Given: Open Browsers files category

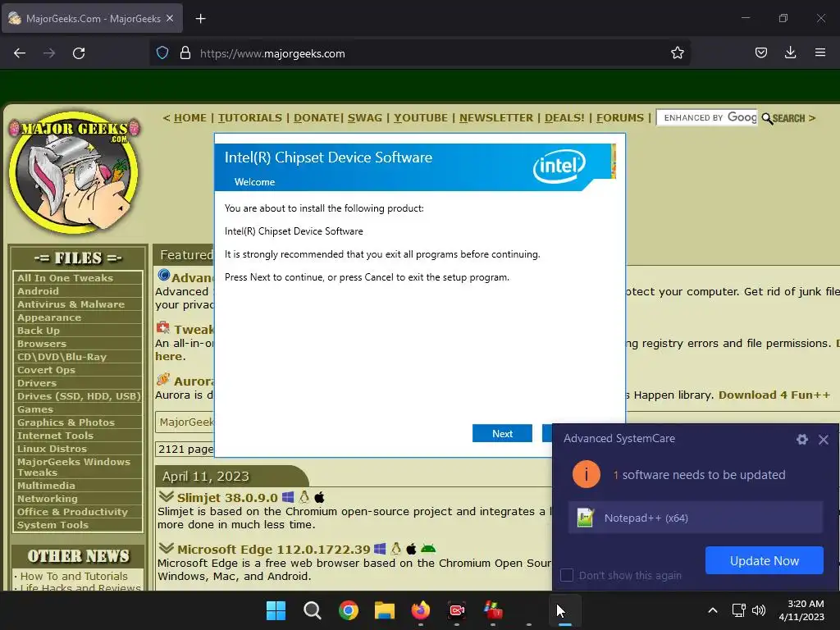Looking at the screenshot, I should pyautogui.click(x=42, y=344).
